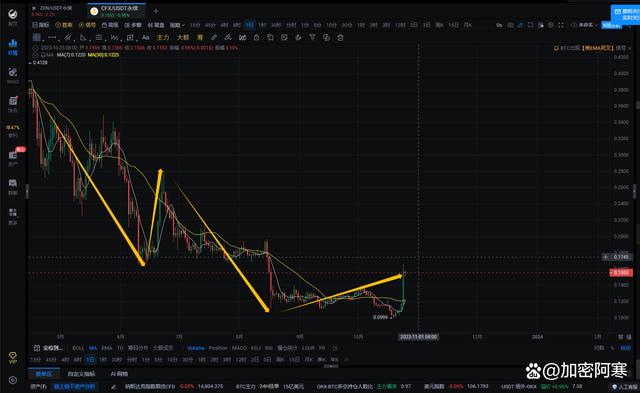Pick the Aa text annotation tool
This screenshot has width=640, height=393.
(x=145, y=38)
